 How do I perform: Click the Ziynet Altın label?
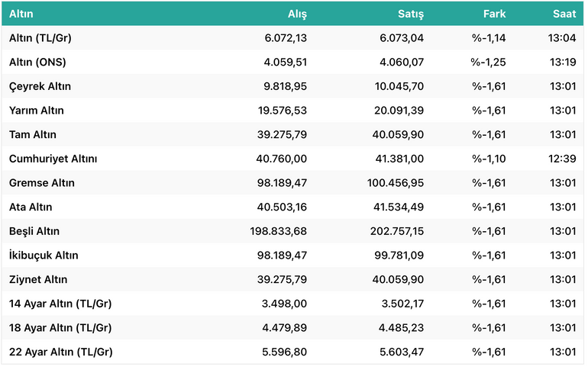click(38, 279)
